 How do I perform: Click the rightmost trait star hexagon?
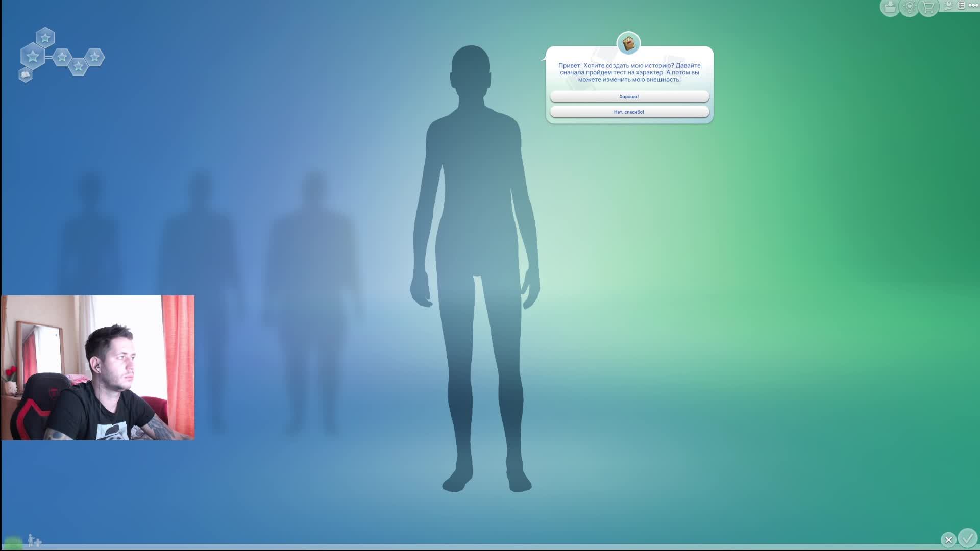coord(94,57)
